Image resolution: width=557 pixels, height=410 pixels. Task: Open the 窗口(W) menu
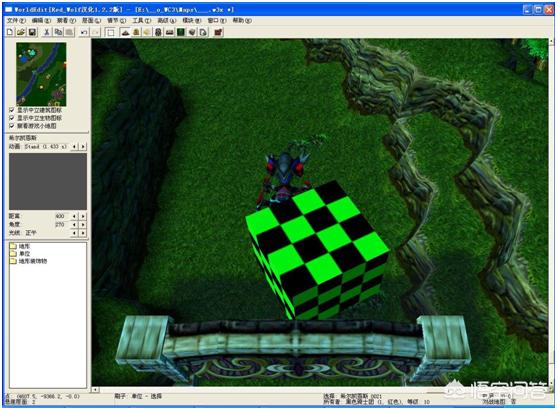tap(217, 21)
